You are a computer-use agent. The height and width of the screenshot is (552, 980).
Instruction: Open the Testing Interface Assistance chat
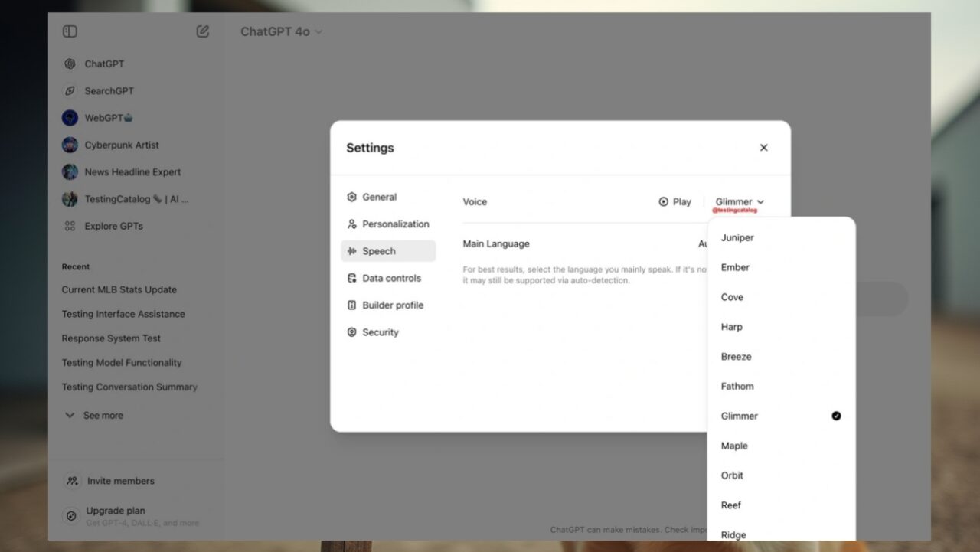[x=123, y=314]
